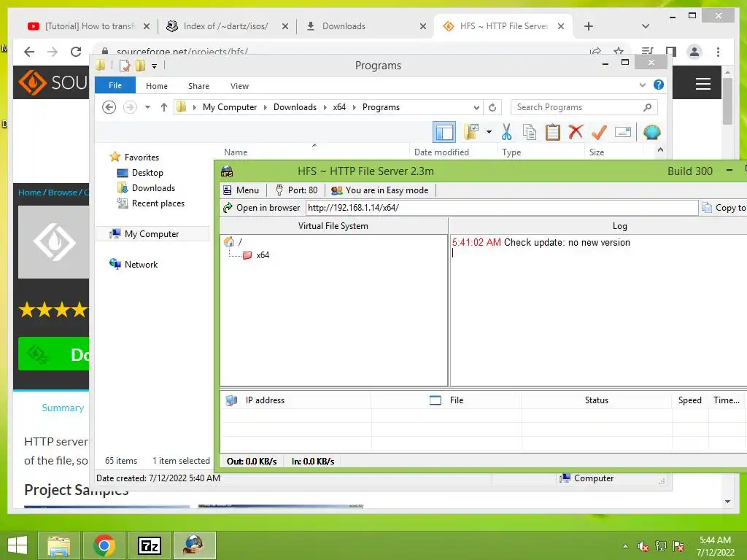Open the Share ribbon tab
The width and height of the screenshot is (747, 560).
click(198, 86)
